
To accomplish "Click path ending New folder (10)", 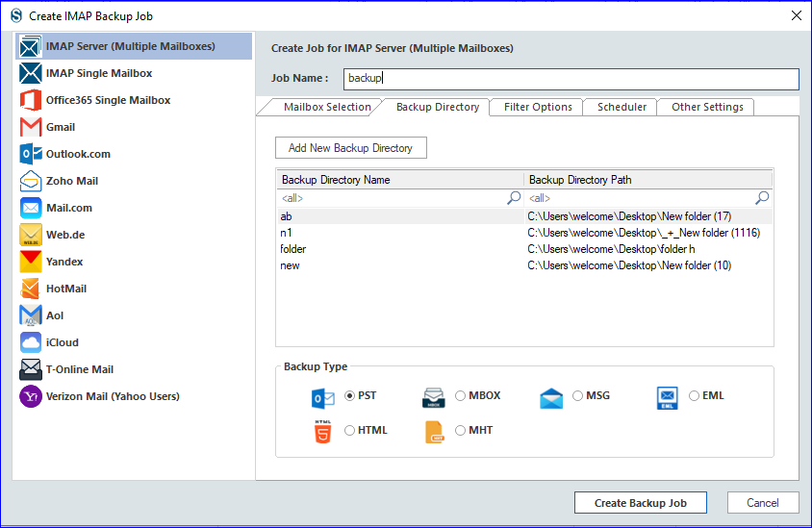I will pyautogui.click(x=629, y=265).
